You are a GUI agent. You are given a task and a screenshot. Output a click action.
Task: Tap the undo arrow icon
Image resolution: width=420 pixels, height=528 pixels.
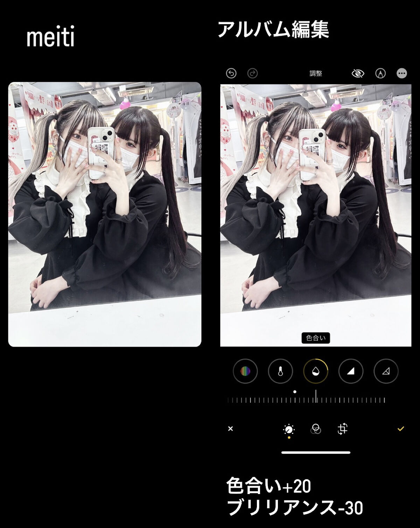pyautogui.click(x=231, y=73)
